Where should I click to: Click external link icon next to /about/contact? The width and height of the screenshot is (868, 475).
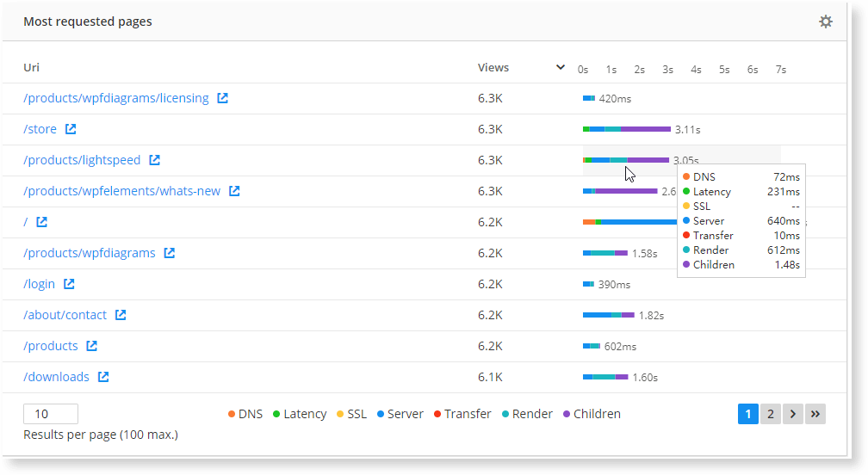tap(121, 315)
